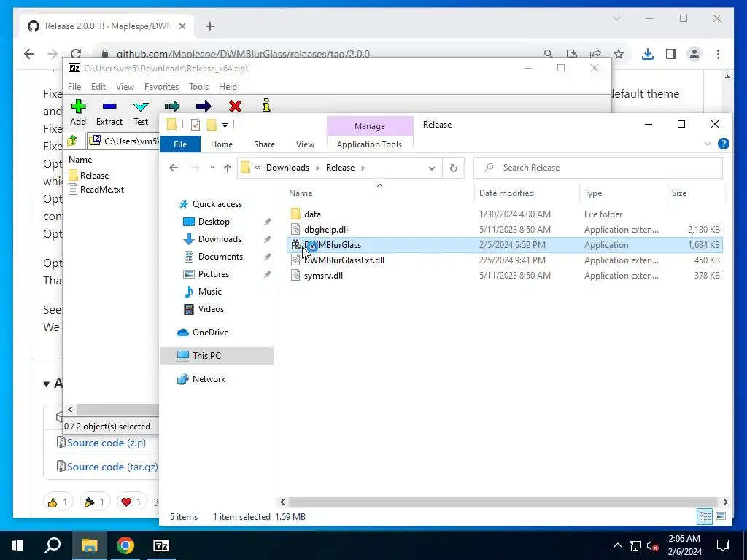Open the File tab in Explorer ribbon
Screen dimensions: 747x560
tap(180, 144)
